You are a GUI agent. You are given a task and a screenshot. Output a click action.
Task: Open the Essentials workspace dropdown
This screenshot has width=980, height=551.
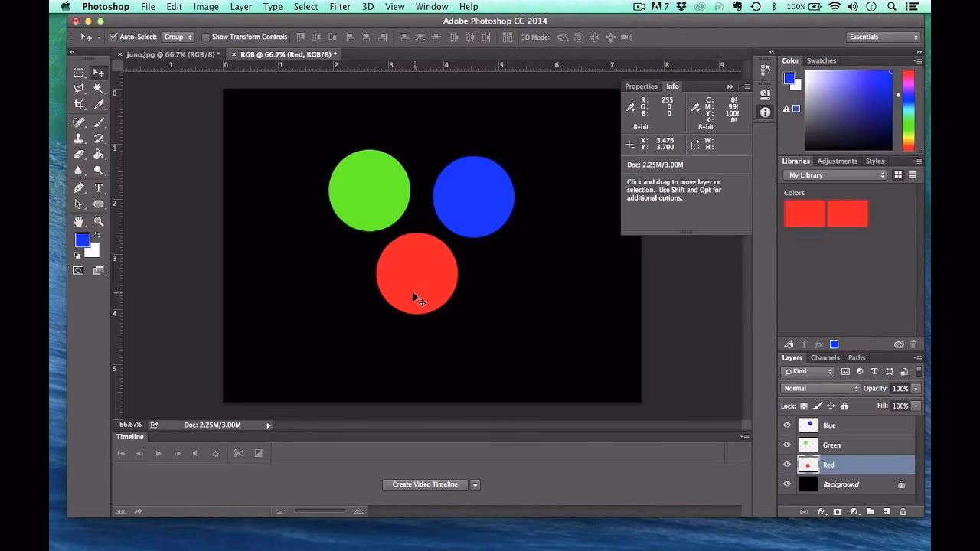point(882,36)
